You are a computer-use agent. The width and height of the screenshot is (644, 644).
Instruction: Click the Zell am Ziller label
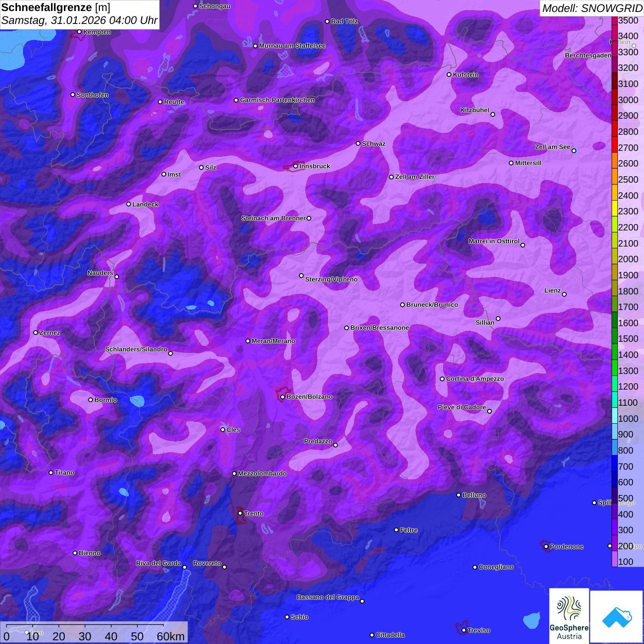pyautogui.click(x=415, y=177)
